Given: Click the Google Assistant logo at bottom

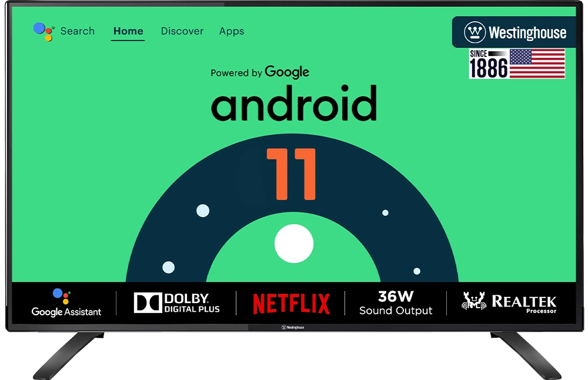Looking at the screenshot, I should click(66, 301).
